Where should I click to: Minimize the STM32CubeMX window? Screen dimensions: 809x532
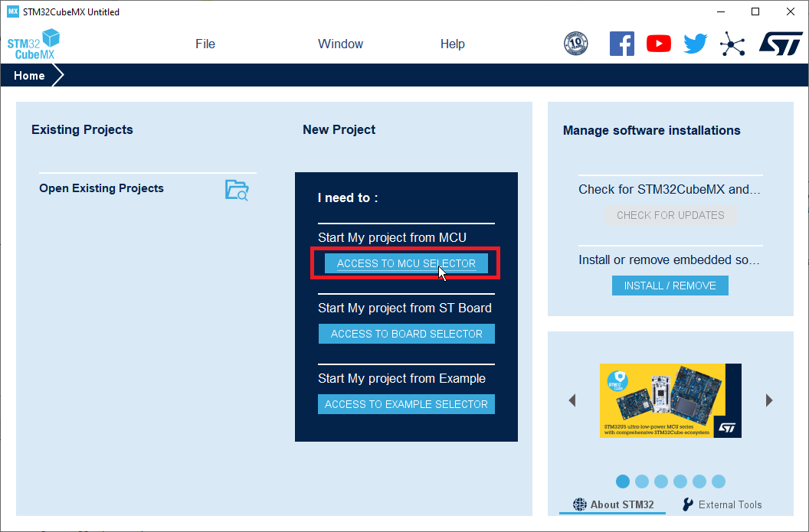click(x=721, y=11)
